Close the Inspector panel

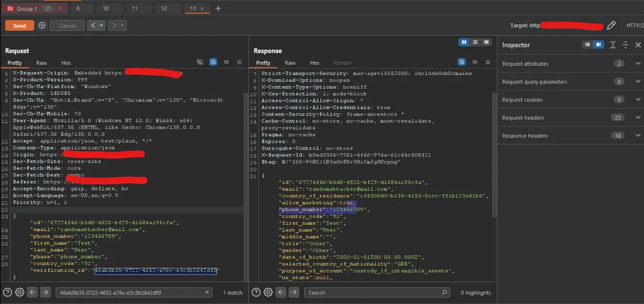638,45
